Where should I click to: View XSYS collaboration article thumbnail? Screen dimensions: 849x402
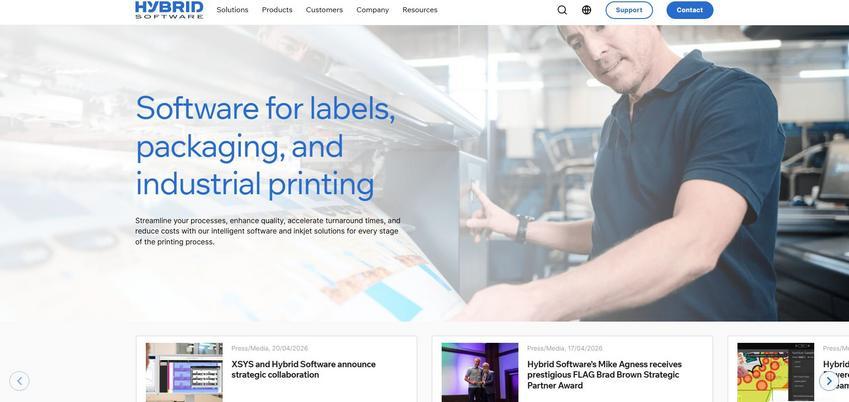coord(184,372)
